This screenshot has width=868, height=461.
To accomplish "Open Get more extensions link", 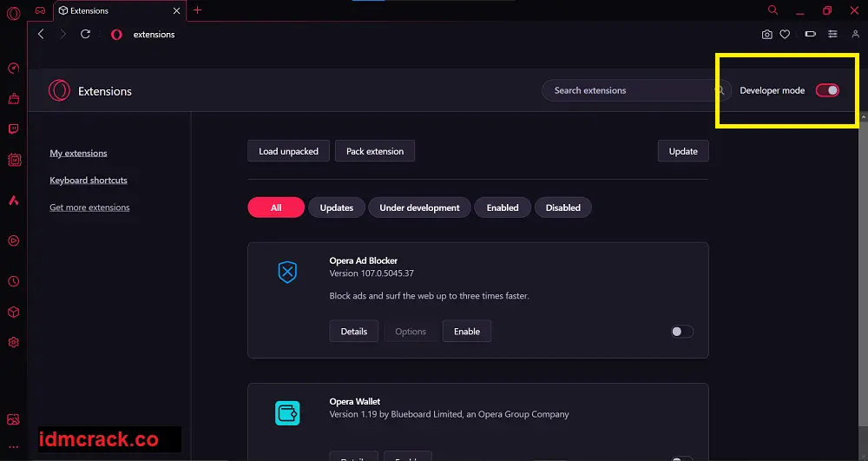I will click(x=89, y=207).
